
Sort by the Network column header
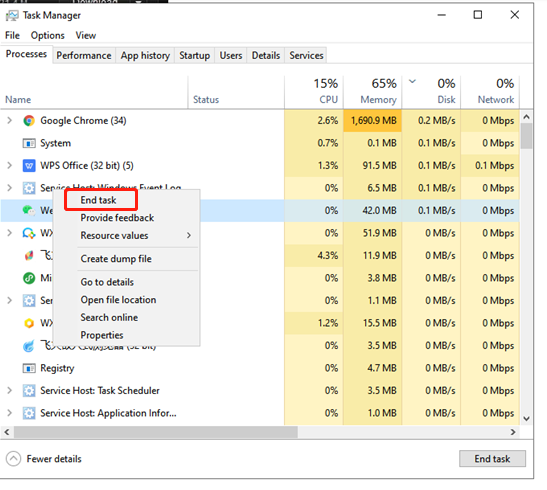coord(490,93)
